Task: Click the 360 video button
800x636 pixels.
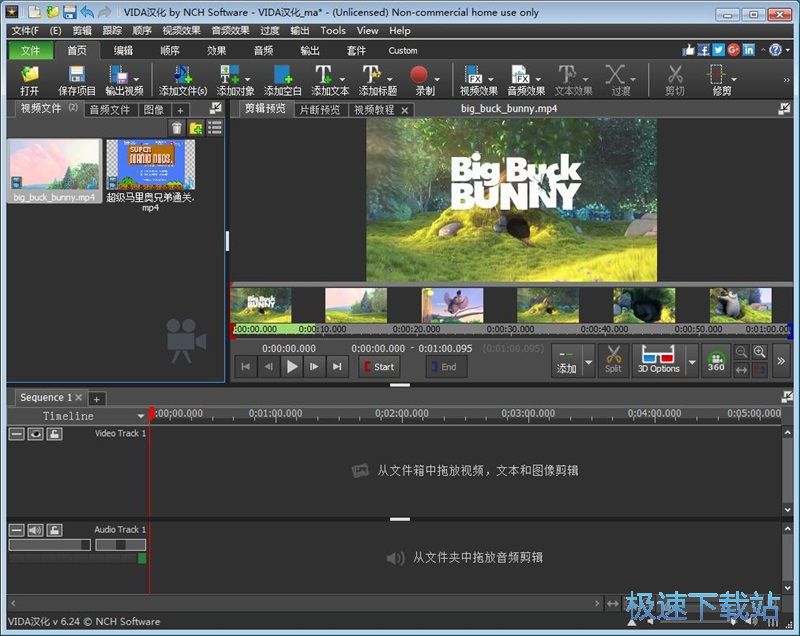Action: [716, 360]
